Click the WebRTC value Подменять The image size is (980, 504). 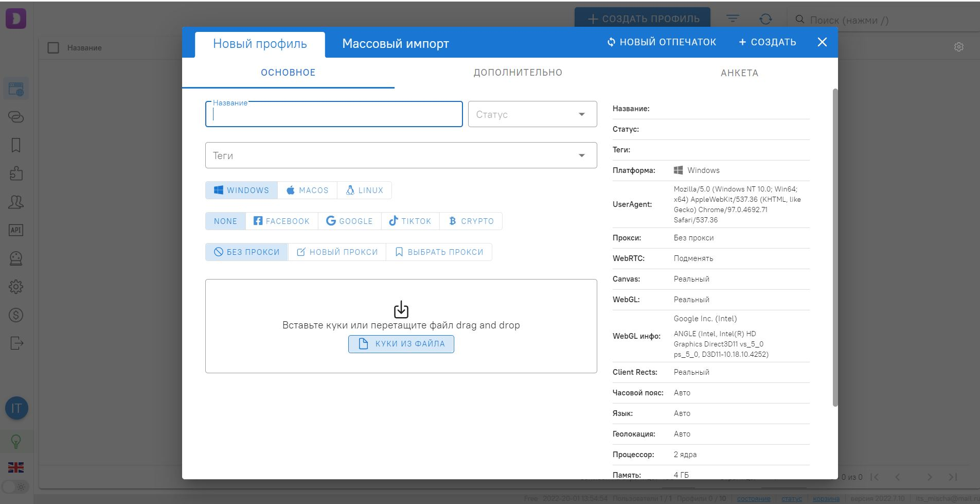coord(693,258)
